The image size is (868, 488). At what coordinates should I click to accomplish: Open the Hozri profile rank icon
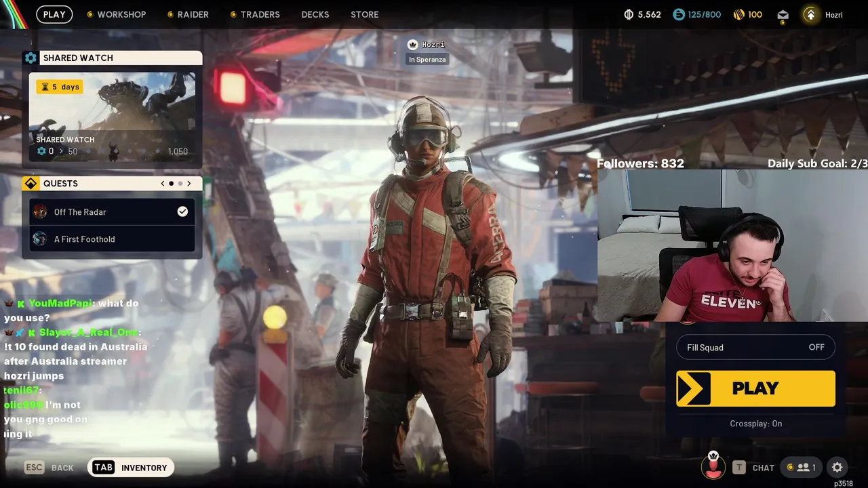pyautogui.click(x=810, y=14)
